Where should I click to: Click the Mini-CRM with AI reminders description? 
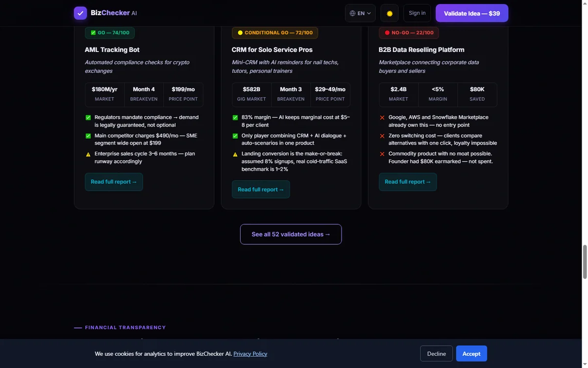tap(285, 67)
